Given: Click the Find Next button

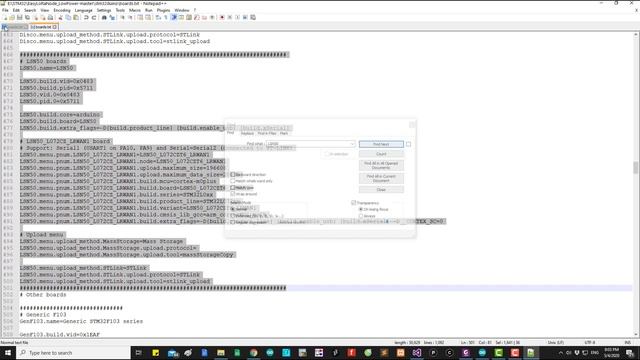Looking at the screenshot, I should point(381,144).
